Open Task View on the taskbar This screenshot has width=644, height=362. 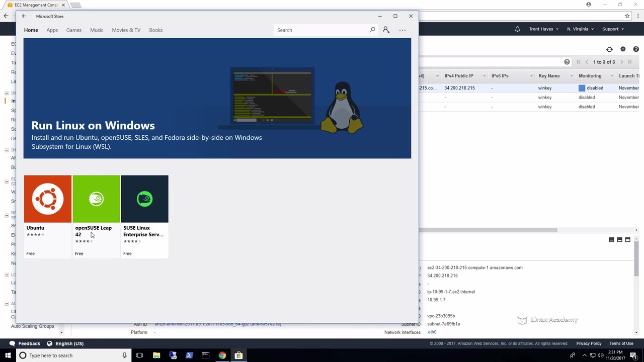[x=139, y=355]
